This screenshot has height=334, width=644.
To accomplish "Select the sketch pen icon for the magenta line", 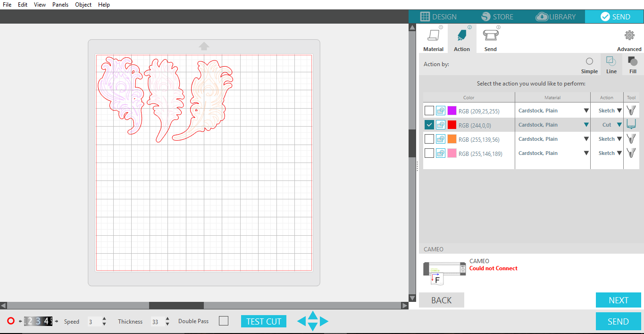I will click(631, 110).
